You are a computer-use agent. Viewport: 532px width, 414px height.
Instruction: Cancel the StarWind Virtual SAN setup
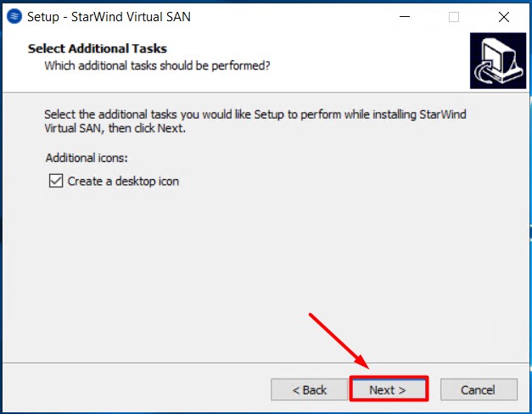point(478,389)
